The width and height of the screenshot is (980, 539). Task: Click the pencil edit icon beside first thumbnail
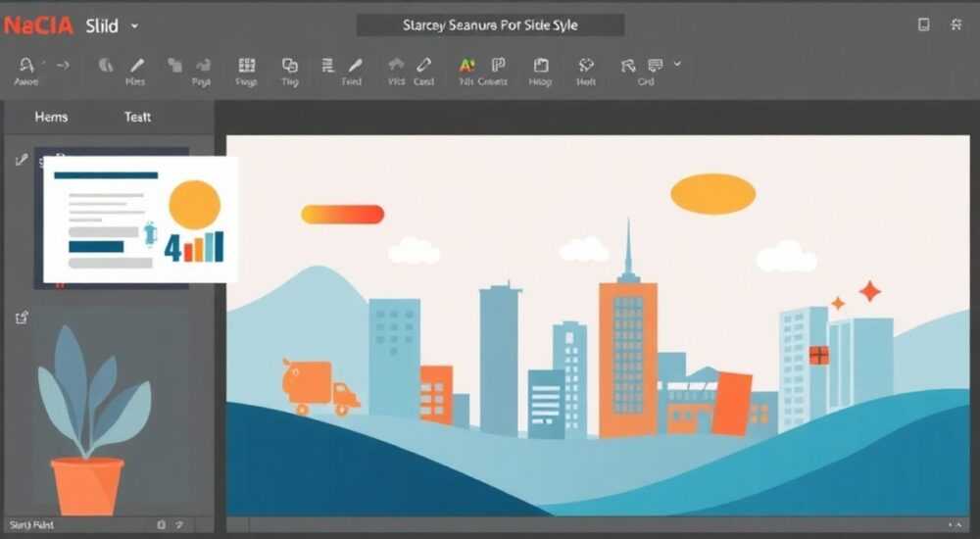click(22, 160)
